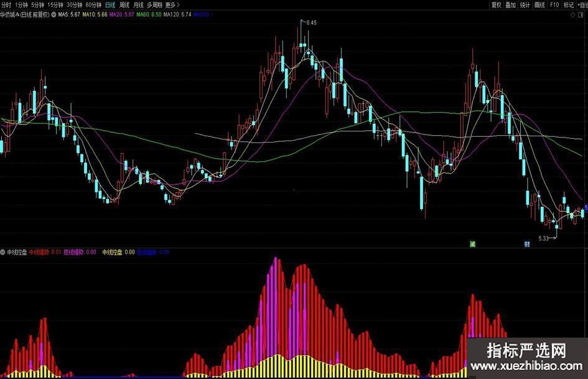Open the 统计 statistics tool
This screenshot has height=379, width=588.
pyautogui.click(x=525, y=5)
